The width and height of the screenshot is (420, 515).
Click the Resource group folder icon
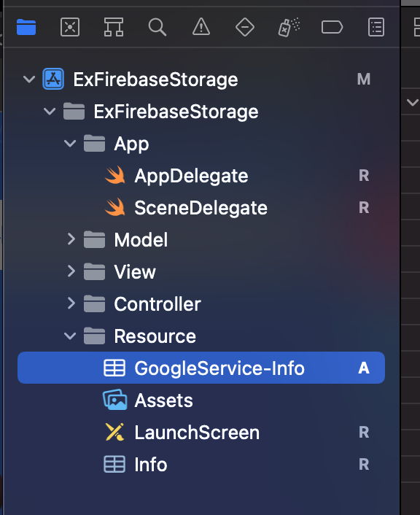[94, 336]
